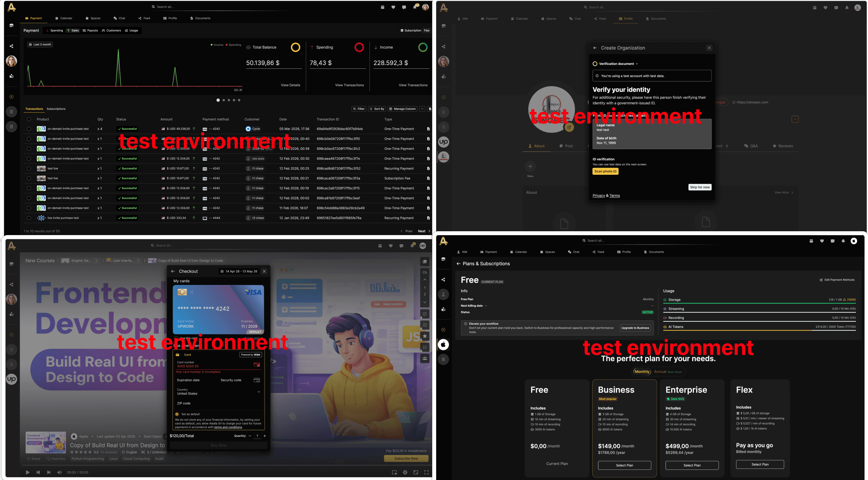Click Skip for now in the identity dialog
Viewport: 868px width, 480px height.
(x=700, y=187)
